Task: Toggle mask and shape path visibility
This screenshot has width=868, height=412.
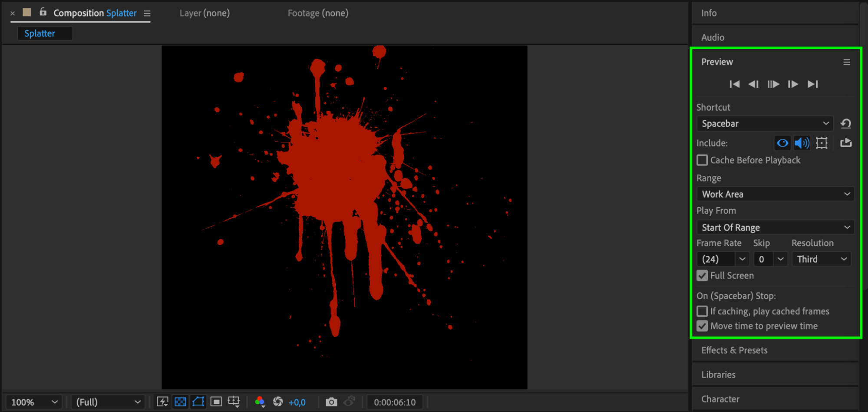Action: 198,402
